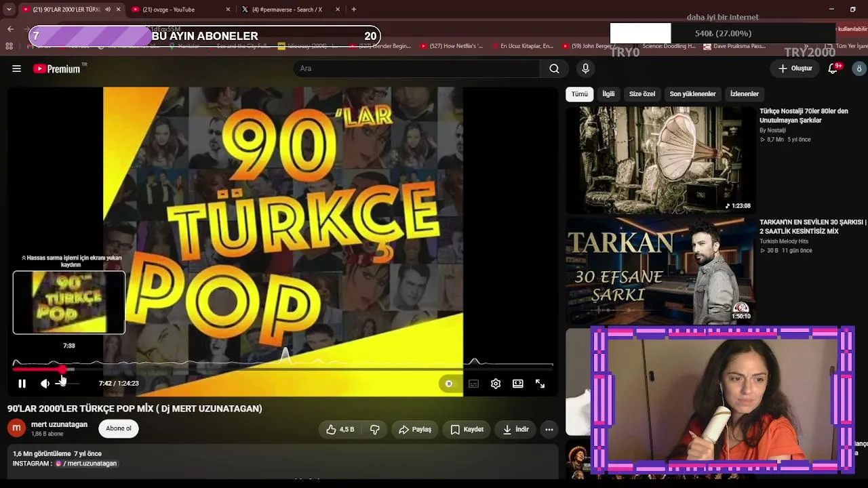Pause the video
The height and width of the screenshot is (488, 868).
[x=22, y=384]
